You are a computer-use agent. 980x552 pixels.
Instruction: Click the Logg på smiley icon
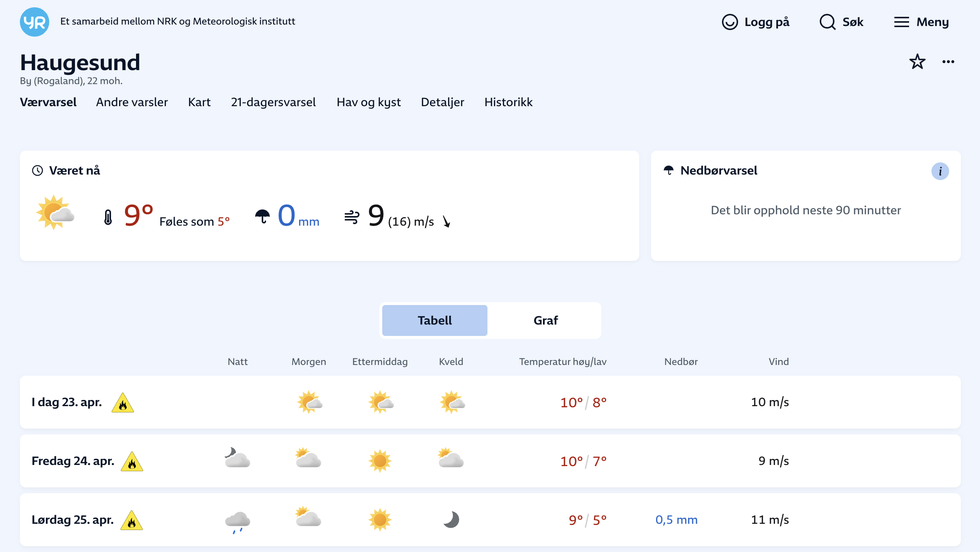click(730, 22)
